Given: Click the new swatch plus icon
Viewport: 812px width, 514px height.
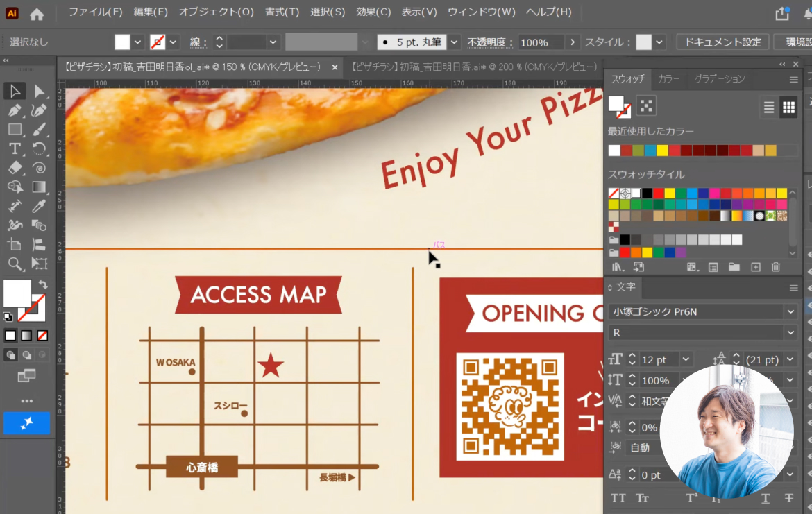Looking at the screenshot, I should 756,267.
